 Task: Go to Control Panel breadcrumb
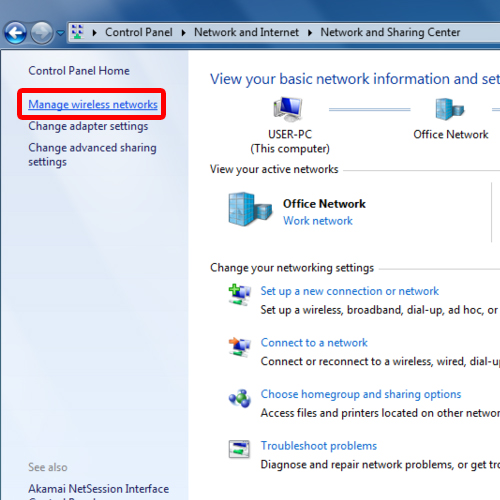point(139,32)
